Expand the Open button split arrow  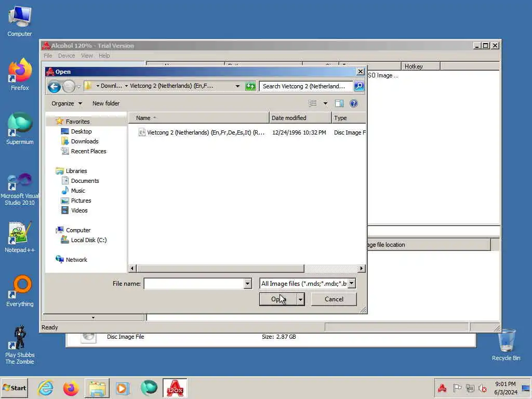[300, 299]
